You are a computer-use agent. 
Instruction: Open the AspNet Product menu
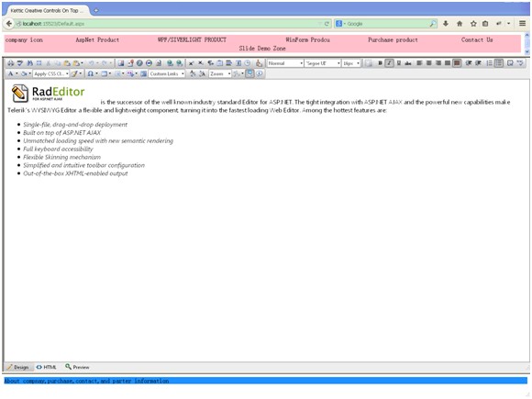click(97, 39)
